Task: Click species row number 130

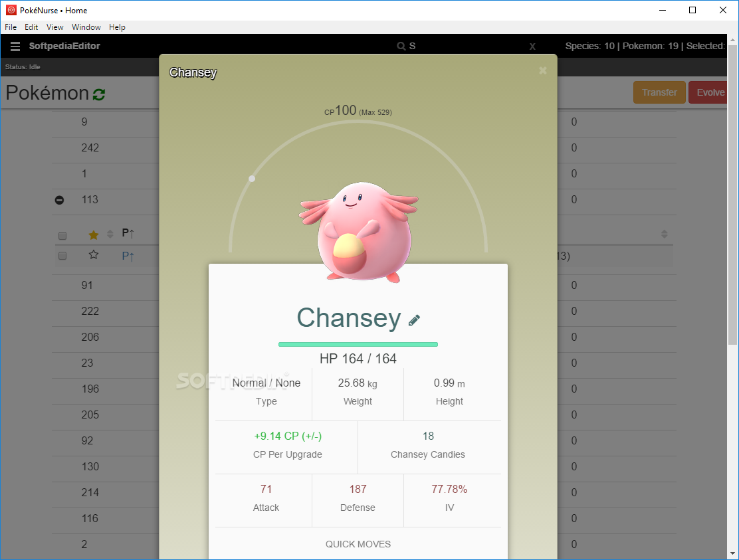Action: tap(90, 467)
